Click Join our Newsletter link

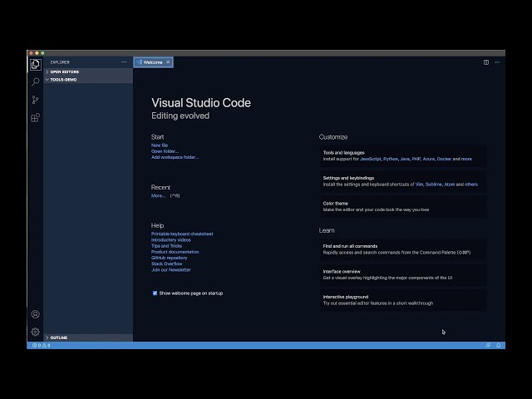point(171,269)
